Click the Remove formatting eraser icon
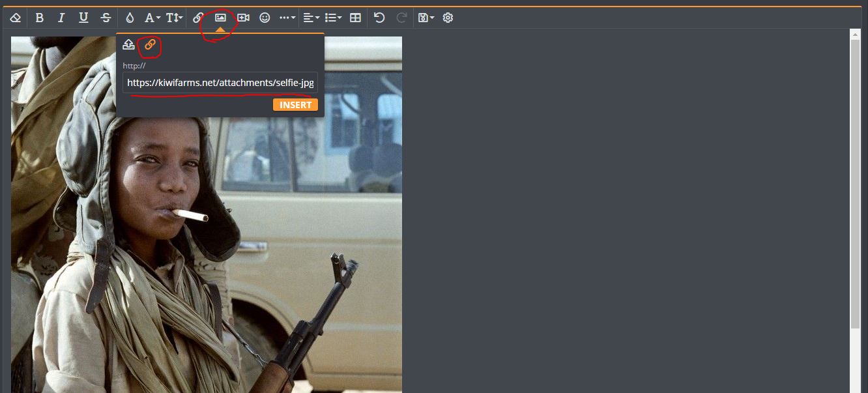Image resolution: width=868 pixels, height=393 pixels. click(16, 18)
